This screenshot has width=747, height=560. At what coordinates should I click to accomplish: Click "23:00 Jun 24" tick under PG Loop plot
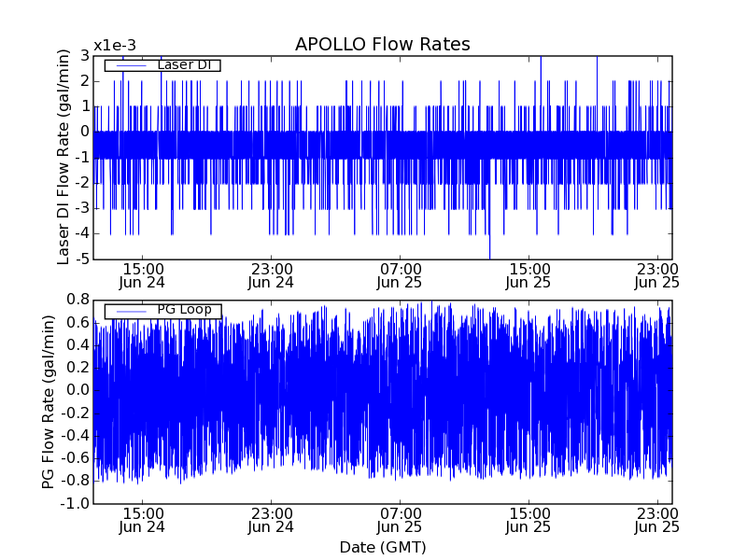271,521
